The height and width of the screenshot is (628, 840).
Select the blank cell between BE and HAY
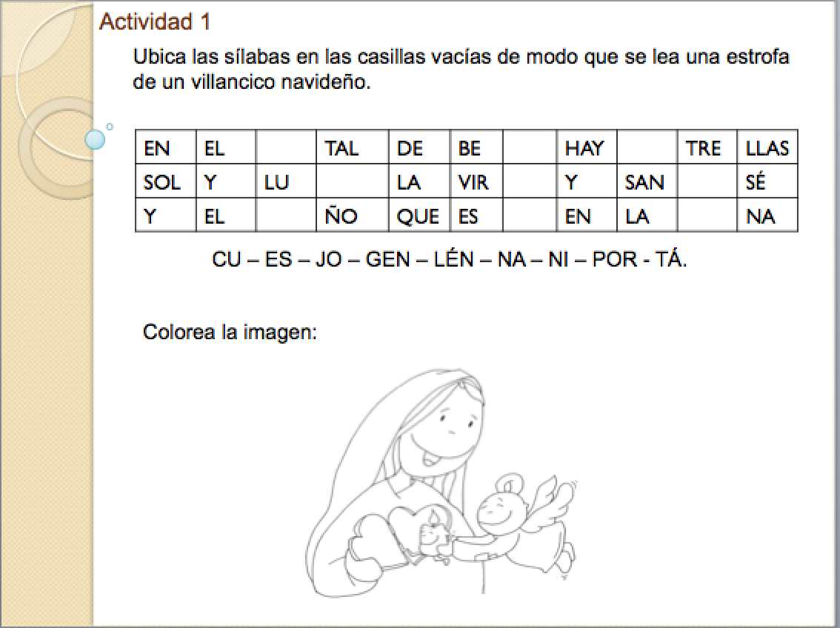[529, 149]
